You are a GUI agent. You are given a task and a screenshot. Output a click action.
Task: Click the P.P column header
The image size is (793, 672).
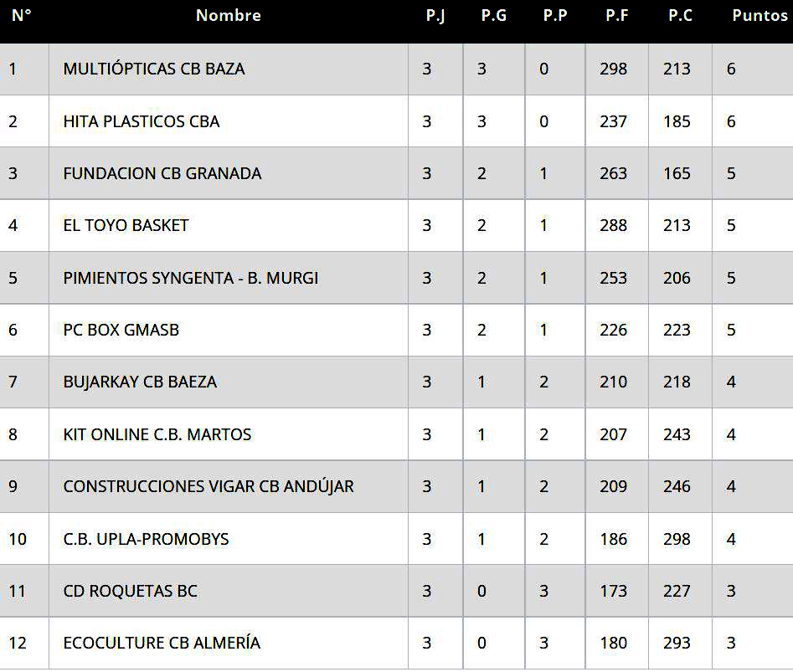pos(555,16)
